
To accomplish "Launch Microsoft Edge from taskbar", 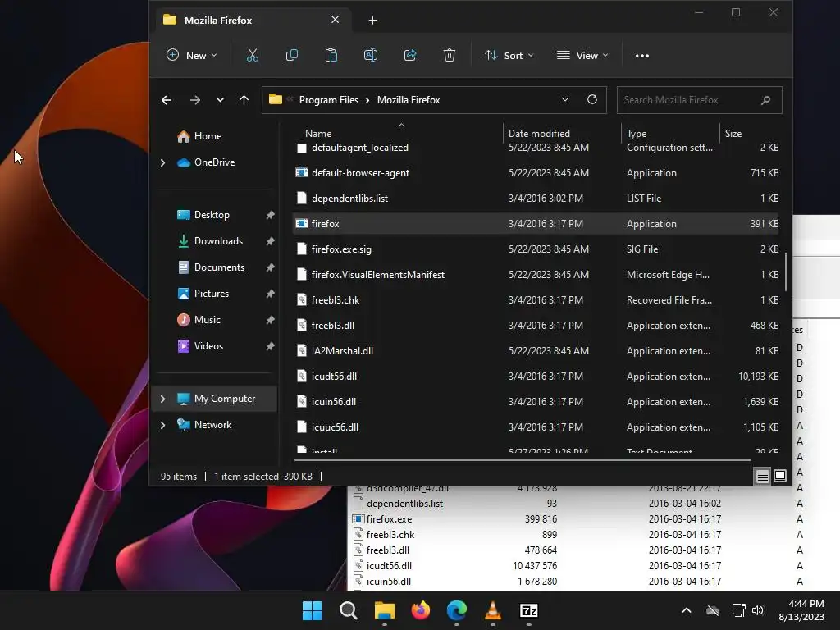I will coord(456,610).
